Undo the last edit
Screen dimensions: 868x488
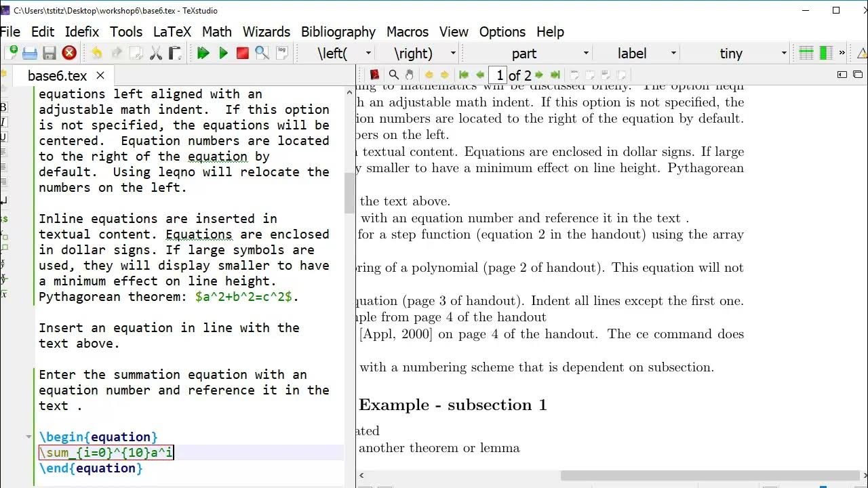[96, 53]
